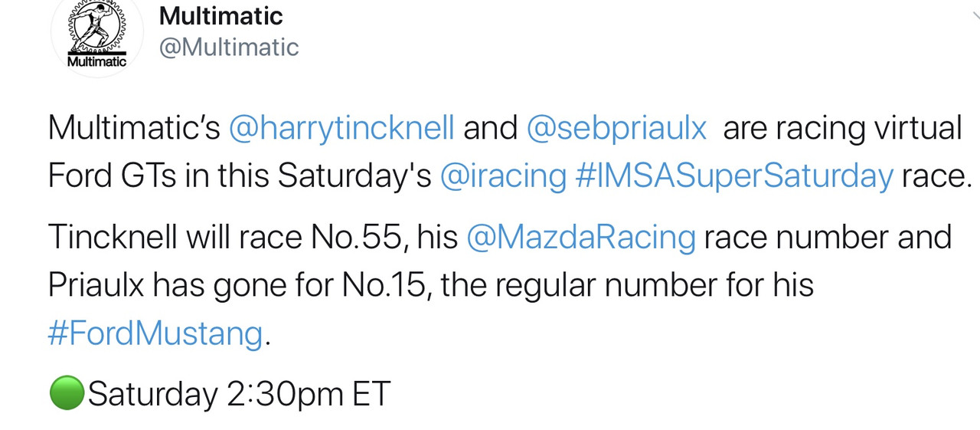Screen dimensions: 980x430
Task: Open the @harrytincknell mention
Action: point(341,128)
